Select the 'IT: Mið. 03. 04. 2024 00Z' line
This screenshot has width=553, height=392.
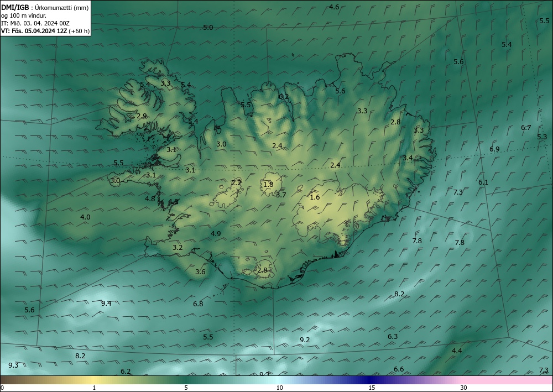click(35, 23)
